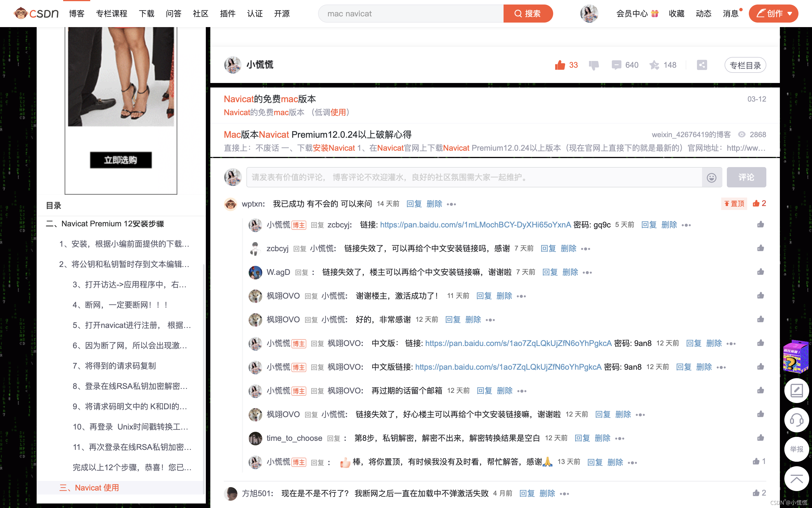The width and height of the screenshot is (812, 508).
Task: Click the 举报 report button
Action: pyautogui.click(x=796, y=449)
